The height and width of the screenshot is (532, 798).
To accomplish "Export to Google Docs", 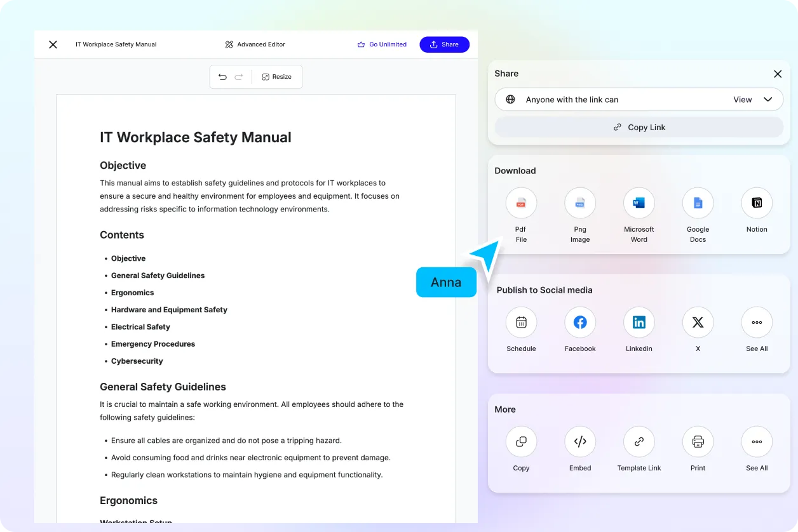I will (698, 203).
